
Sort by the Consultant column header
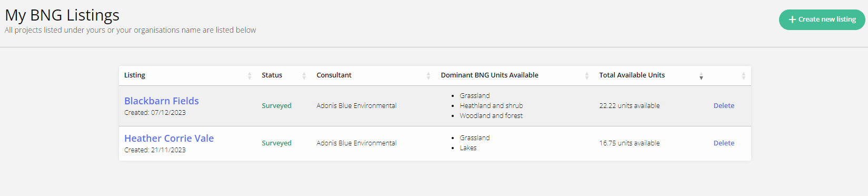point(334,75)
